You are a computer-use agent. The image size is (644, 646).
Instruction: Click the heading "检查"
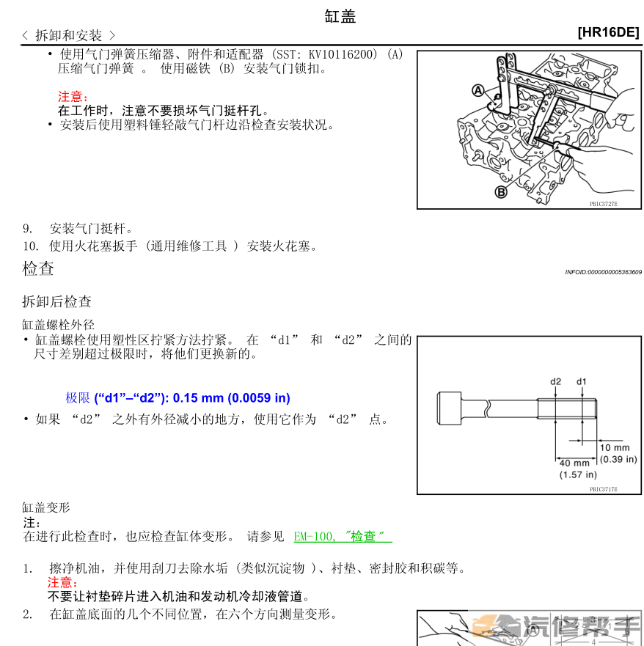(38, 268)
